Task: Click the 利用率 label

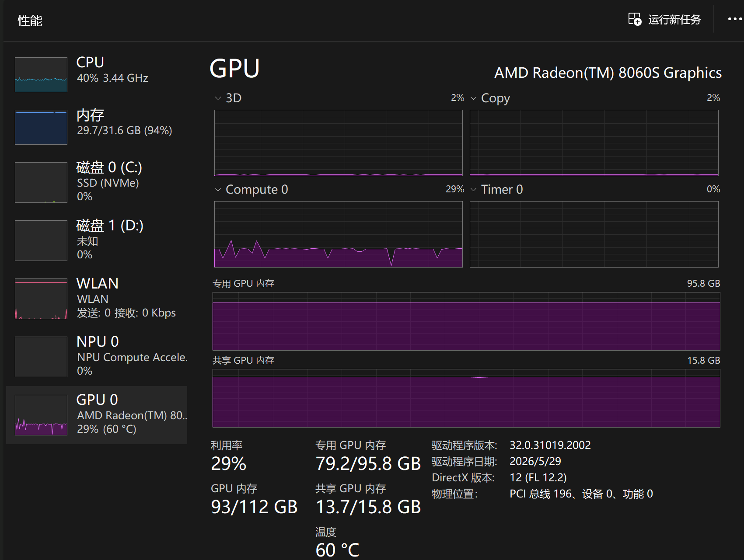Action: click(x=227, y=445)
